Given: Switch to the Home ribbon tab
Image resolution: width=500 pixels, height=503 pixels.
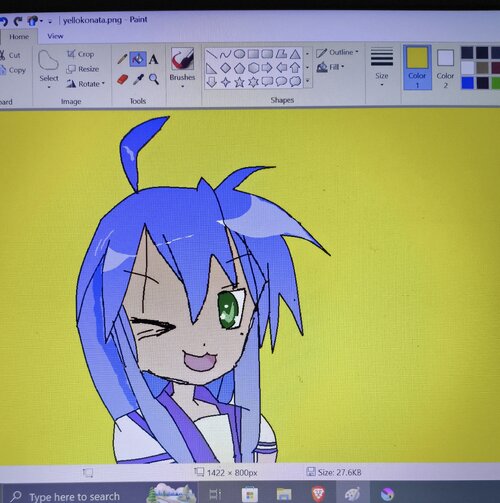Looking at the screenshot, I should coord(19,37).
